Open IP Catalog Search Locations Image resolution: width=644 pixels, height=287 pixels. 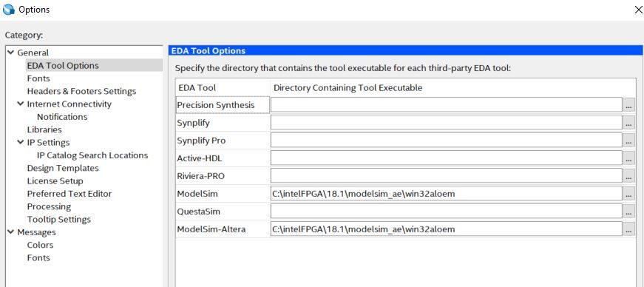tap(92, 155)
